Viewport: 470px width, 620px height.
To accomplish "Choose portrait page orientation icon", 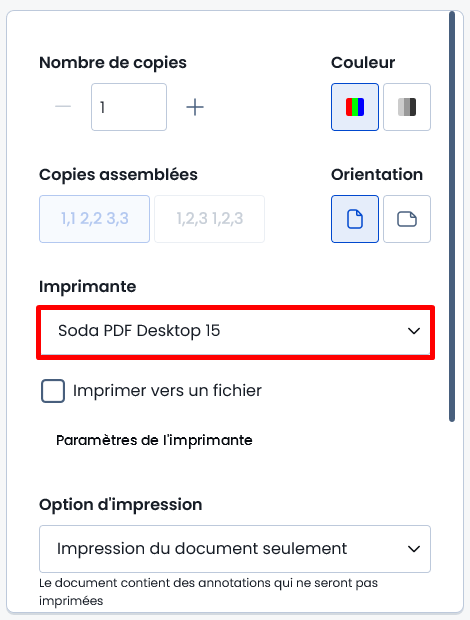I will [x=355, y=219].
